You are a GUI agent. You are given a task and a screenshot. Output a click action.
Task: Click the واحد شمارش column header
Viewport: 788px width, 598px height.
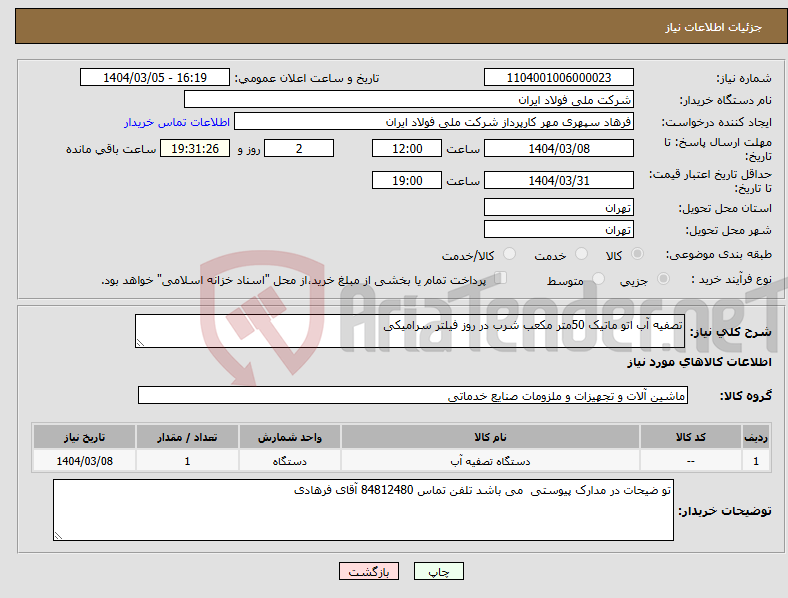pyautogui.click(x=290, y=437)
